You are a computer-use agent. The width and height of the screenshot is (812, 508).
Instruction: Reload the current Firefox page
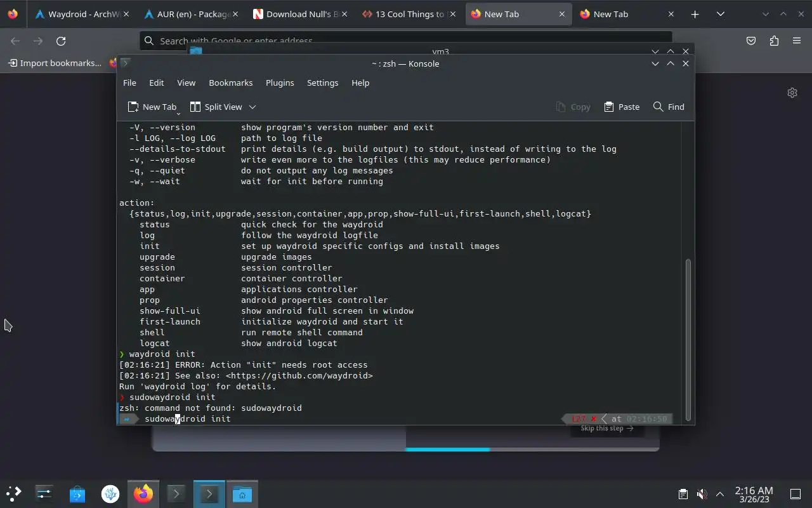[61, 41]
